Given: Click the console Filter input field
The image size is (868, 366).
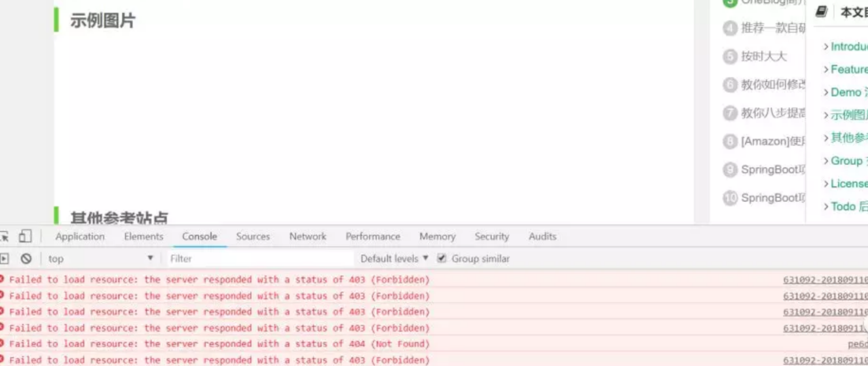Looking at the screenshot, I should 259,259.
